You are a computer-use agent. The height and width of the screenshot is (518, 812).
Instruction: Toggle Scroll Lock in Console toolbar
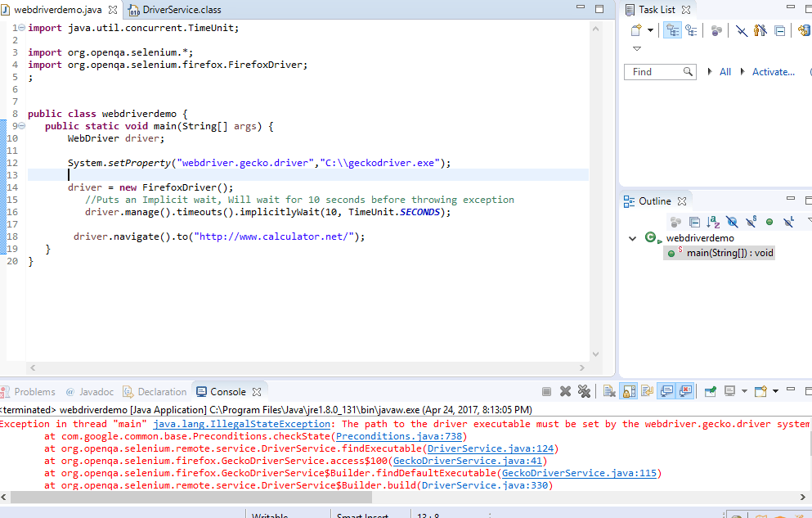click(x=629, y=392)
